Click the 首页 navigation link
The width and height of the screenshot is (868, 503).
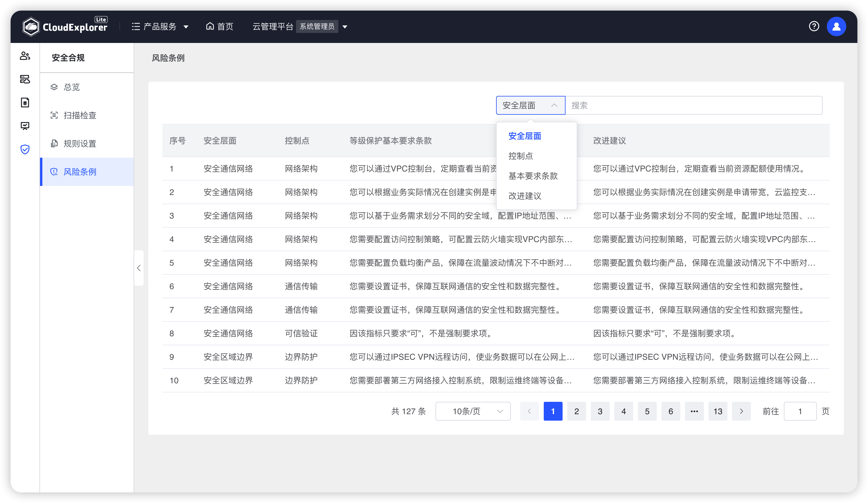(x=220, y=26)
